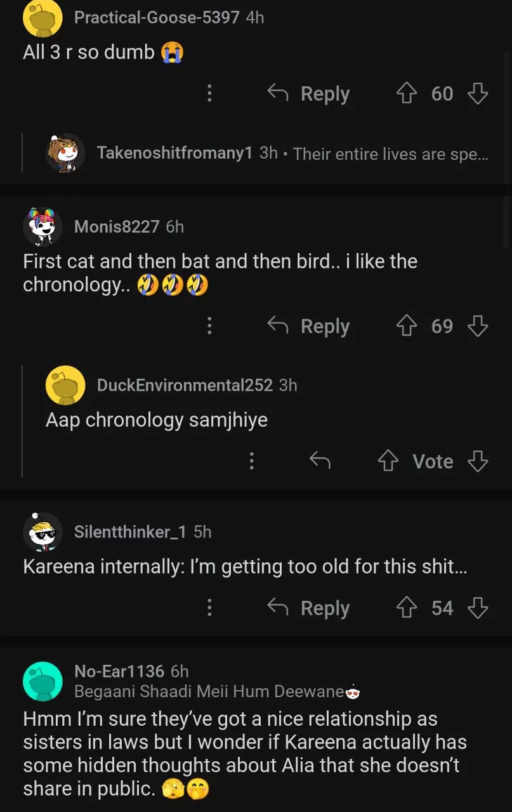Open more options for DuckEnvironmental252's reply

252,461
